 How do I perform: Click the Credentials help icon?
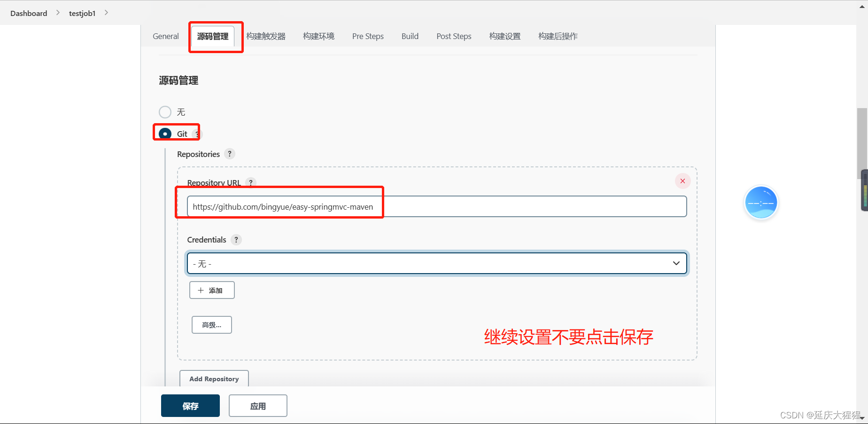(x=236, y=240)
